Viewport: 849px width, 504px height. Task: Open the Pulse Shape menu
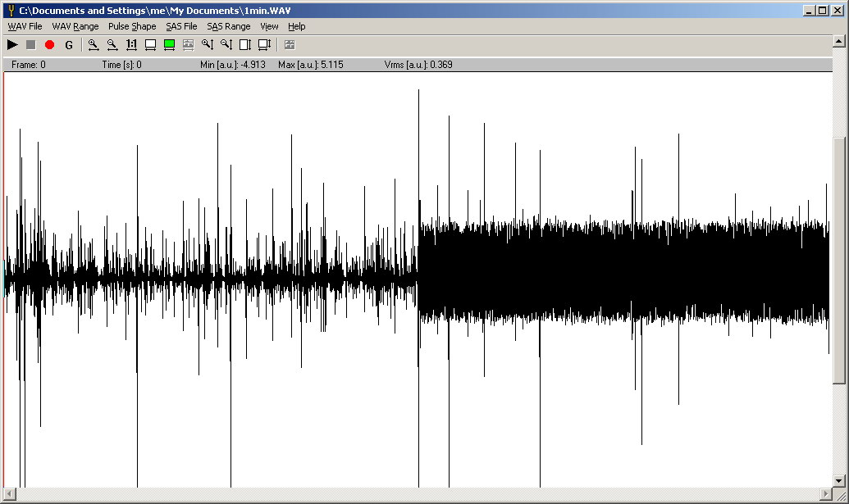tap(132, 26)
